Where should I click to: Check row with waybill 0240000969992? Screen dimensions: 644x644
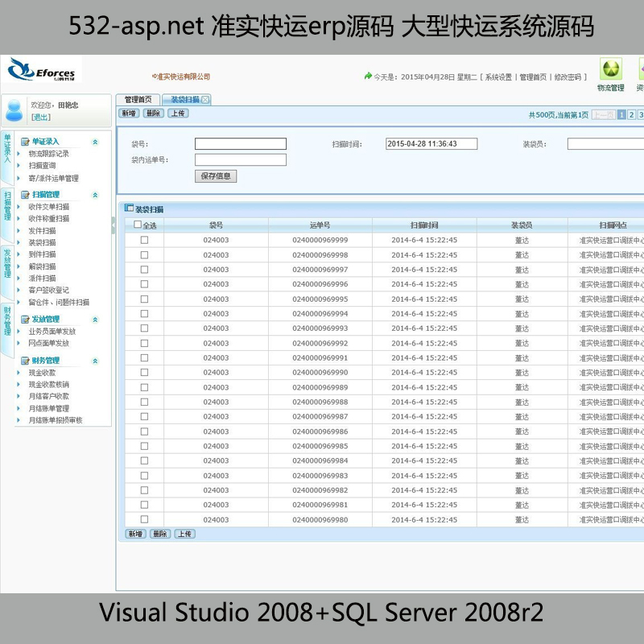point(144,343)
